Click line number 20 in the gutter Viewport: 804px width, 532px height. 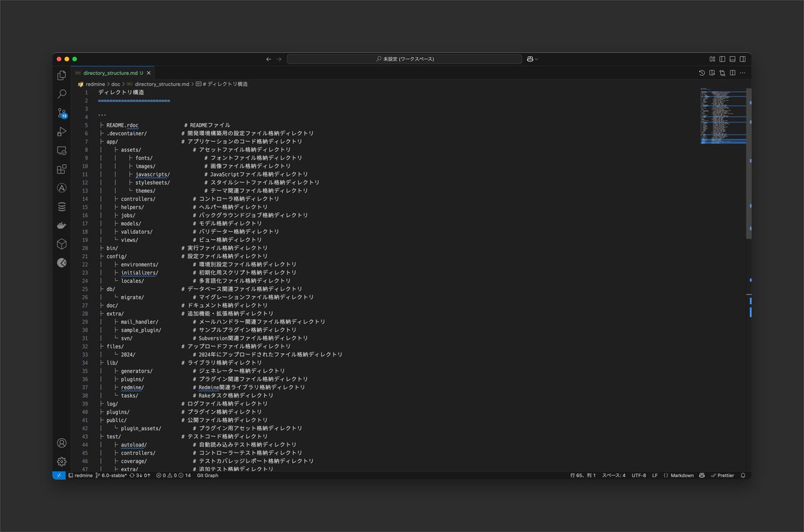(x=85, y=248)
